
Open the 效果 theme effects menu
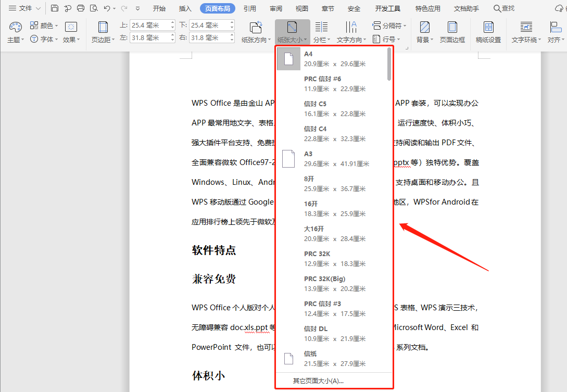coord(71,32)
